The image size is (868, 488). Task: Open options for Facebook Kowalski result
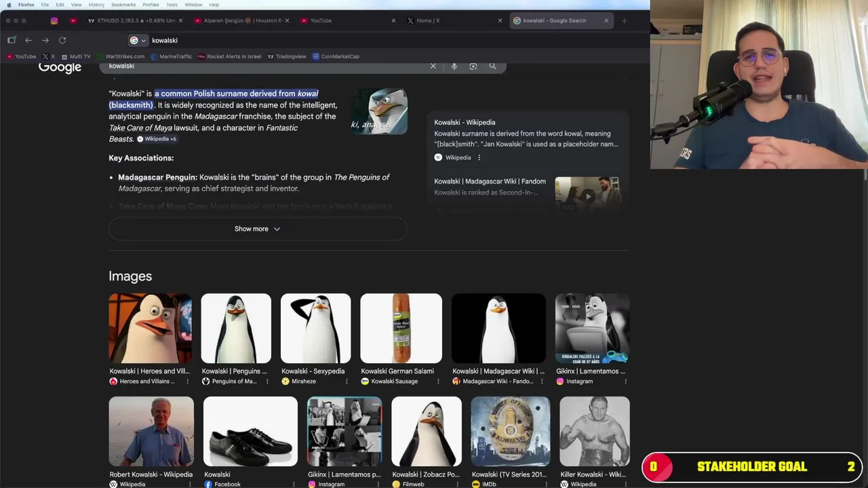coord(294,485)
